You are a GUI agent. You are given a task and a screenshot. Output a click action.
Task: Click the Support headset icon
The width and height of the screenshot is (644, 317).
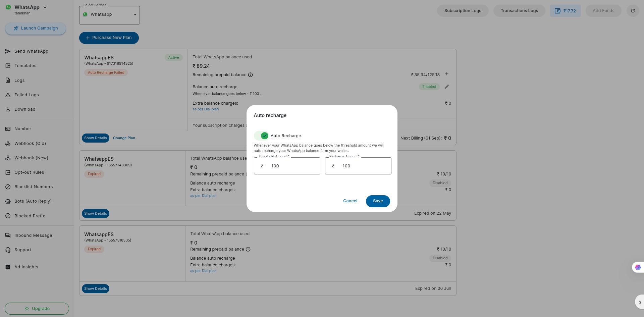[x=8, y=250]
